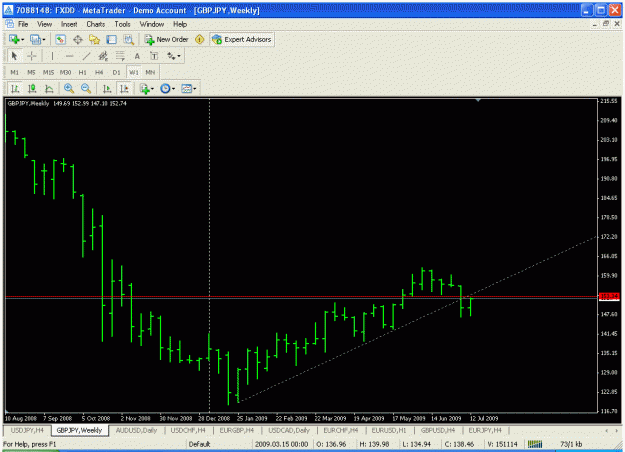Zoom out of the chart
This screenshot has height=452, width=625.
(86, 88)
